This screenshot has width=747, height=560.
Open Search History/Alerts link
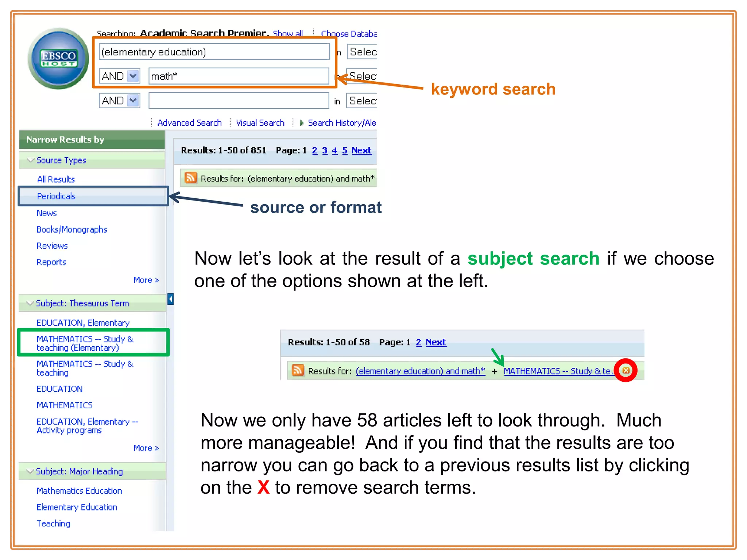click(x=342, y=123)
